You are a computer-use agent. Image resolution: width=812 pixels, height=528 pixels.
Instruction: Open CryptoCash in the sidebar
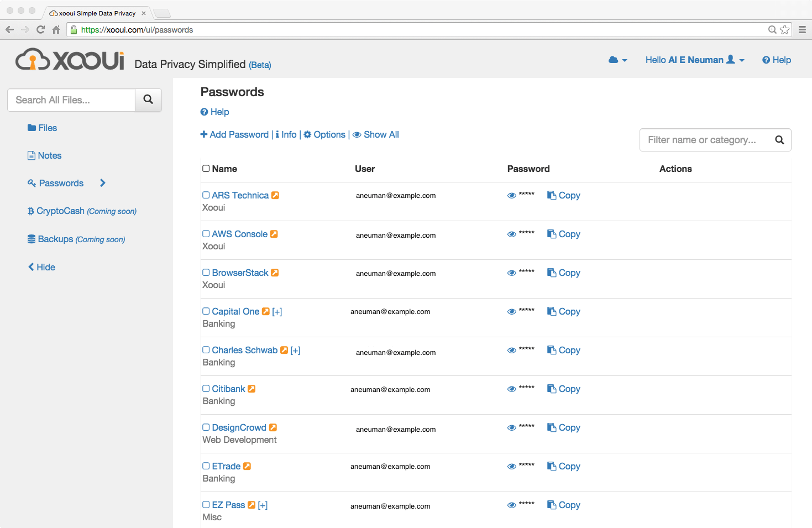tap(82, 211)
